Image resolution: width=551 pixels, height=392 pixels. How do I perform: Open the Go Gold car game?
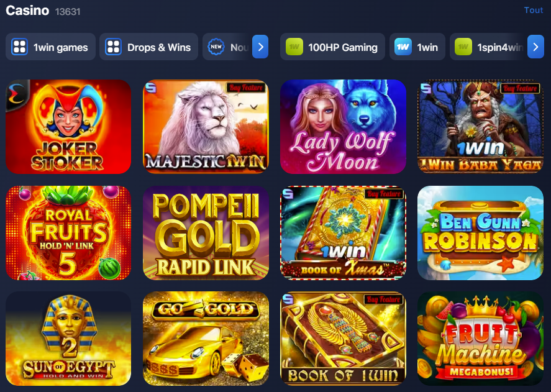206,339
